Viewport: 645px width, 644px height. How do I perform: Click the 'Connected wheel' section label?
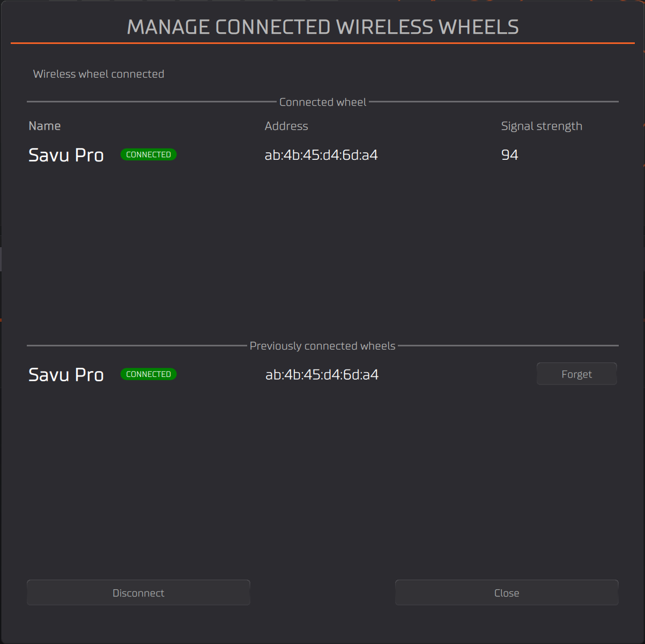pyautogui.click(x=323, y=102)
